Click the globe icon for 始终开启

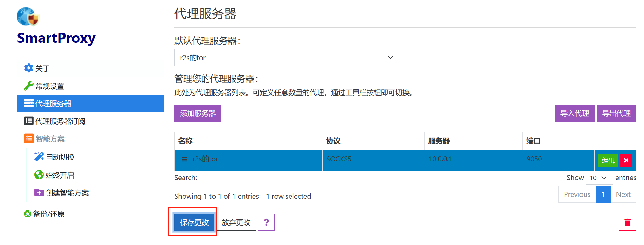pyautogui.click(x=39, y=175)
